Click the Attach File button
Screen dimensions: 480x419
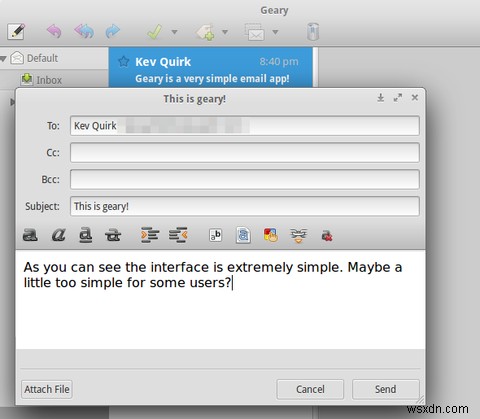(47, 389)
